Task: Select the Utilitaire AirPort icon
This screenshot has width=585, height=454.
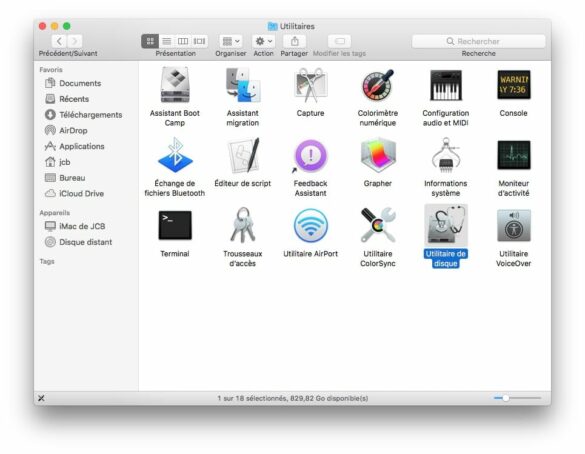Action: 310,225
